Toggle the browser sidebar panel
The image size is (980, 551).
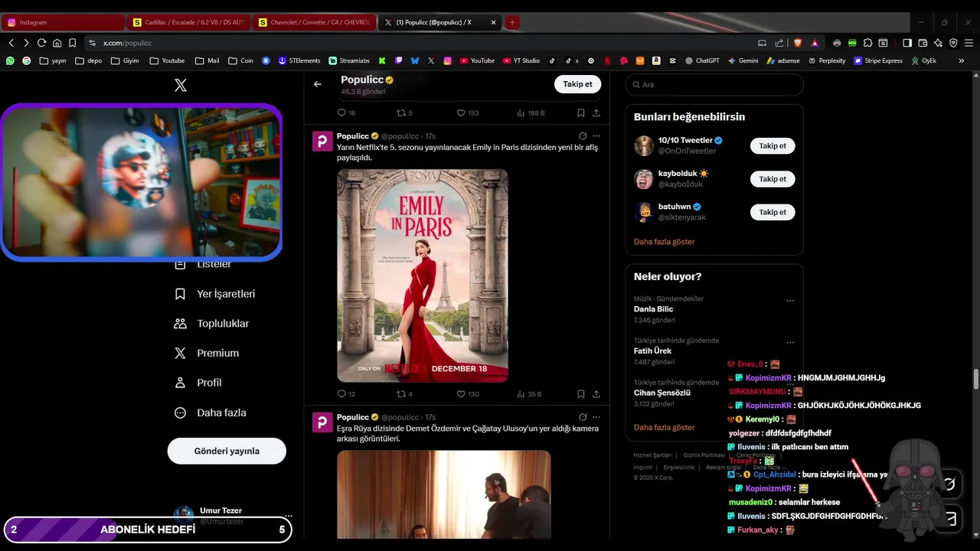[x=907, y=43]
